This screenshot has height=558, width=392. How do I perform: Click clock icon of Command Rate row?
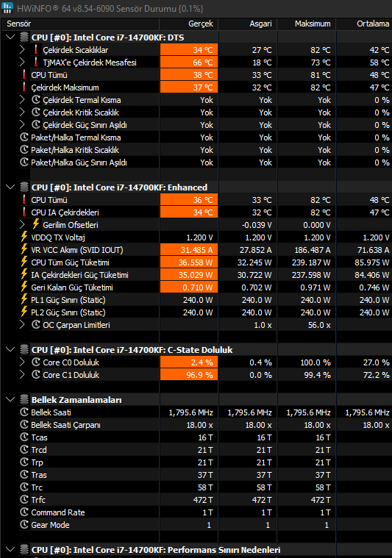pos(24,512)
